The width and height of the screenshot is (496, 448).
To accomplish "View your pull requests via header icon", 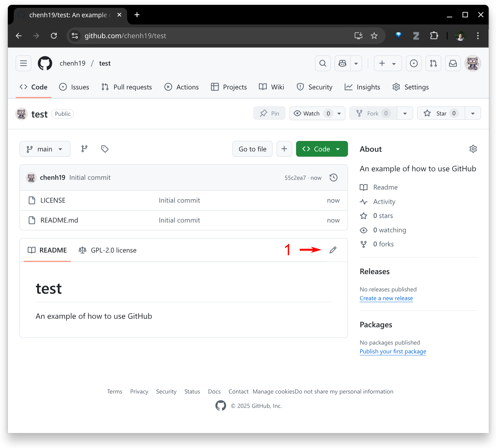I will point(433,63).
